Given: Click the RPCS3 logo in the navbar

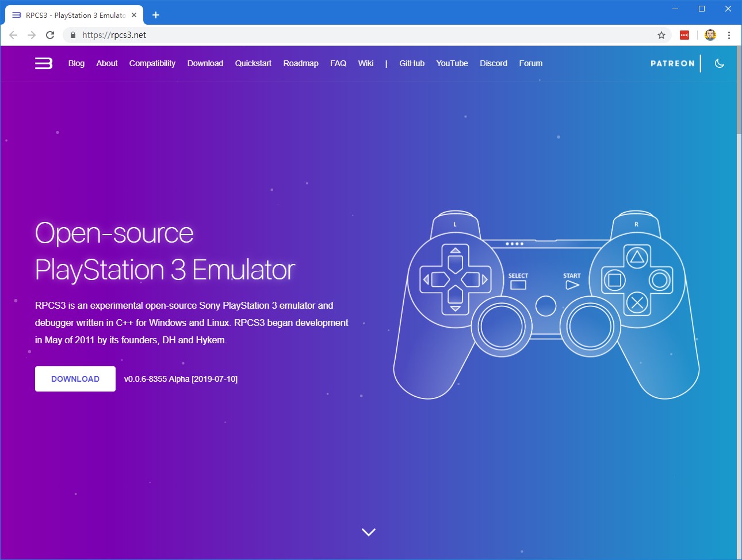Looking at the screenshot, I should pyautogui.click(x=44, y=63).
